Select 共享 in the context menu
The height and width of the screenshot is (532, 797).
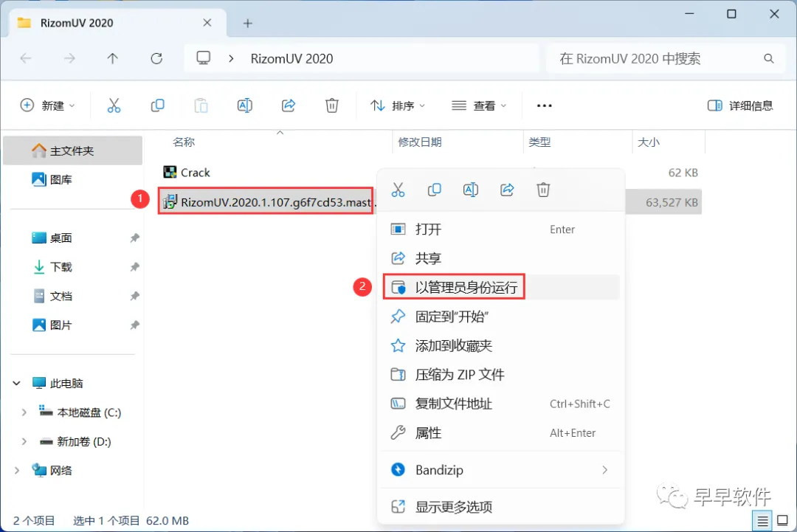pyautogui.click(x=500, y=258)
